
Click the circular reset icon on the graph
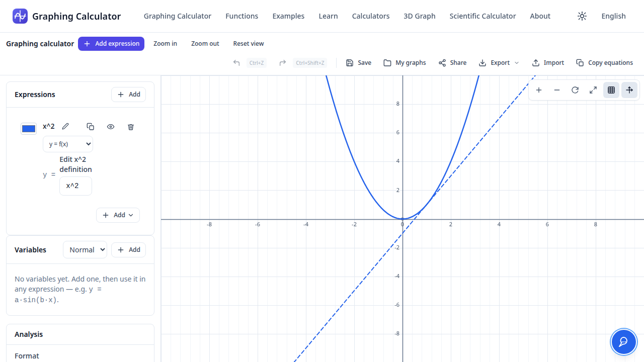[x=575, y=90]
